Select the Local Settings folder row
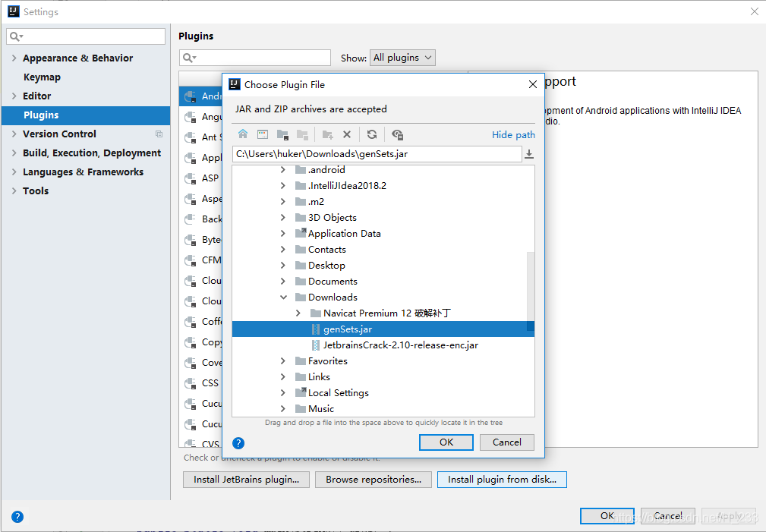This screenshot has height=532, width=766. (x=383, y=393)
